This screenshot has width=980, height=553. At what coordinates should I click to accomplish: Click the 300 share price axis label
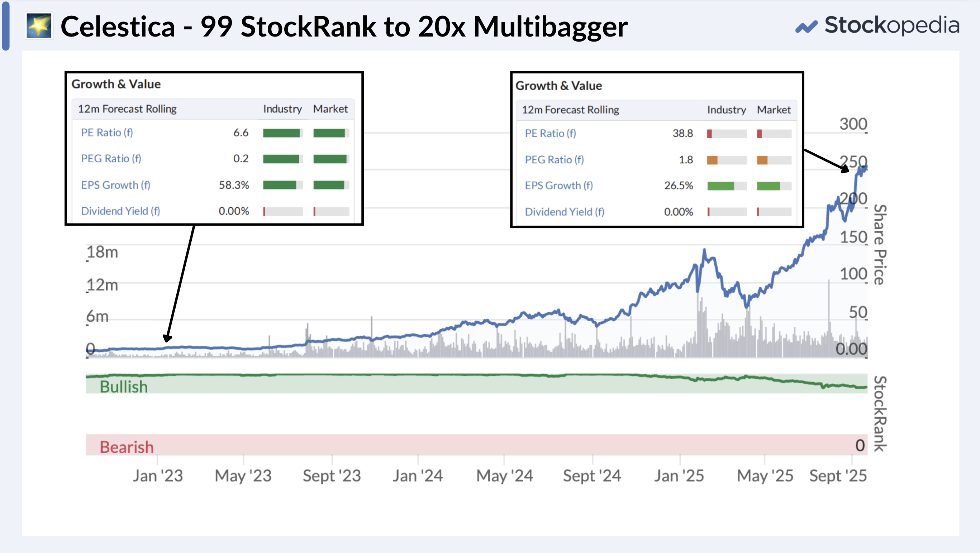pos(853,124)
